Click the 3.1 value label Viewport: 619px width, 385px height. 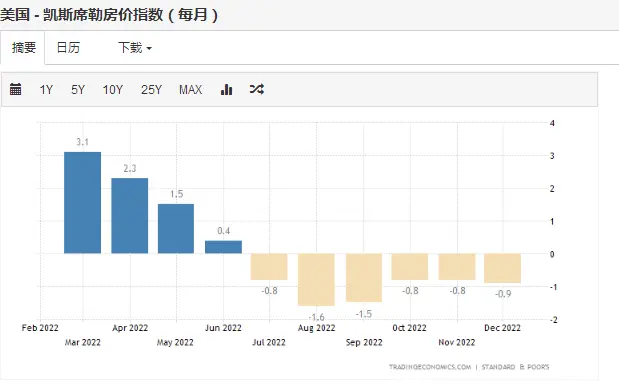tap(83, 142)
